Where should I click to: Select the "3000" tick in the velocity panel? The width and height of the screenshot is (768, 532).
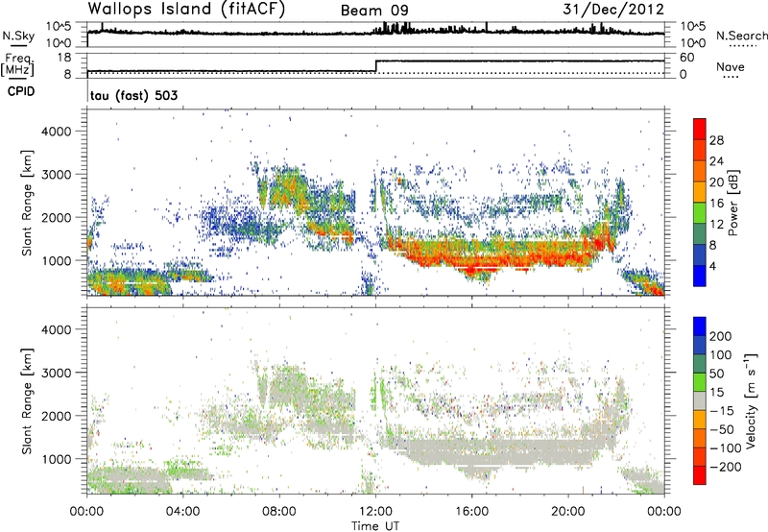coord(56,373)
